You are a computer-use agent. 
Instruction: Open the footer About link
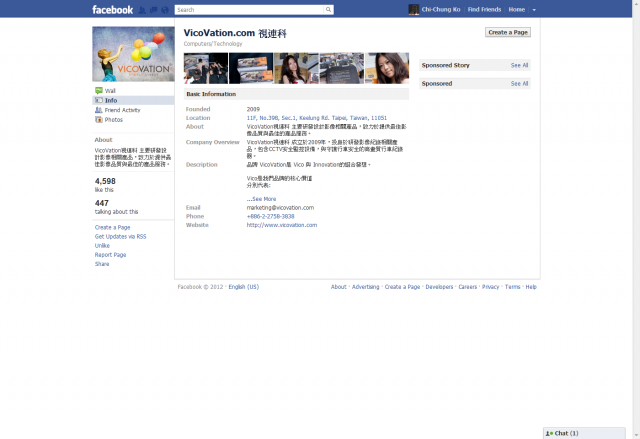pyautogui.click(x=338, y=287)
